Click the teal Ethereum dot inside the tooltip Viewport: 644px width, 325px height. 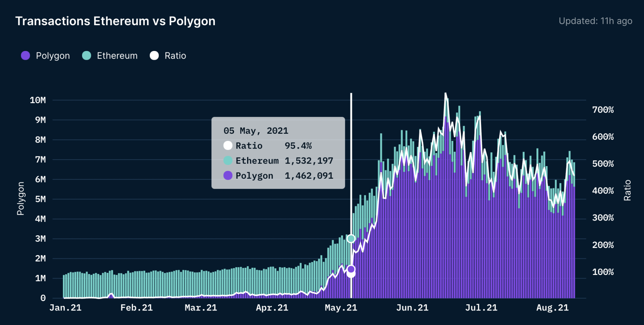[228, 160]
